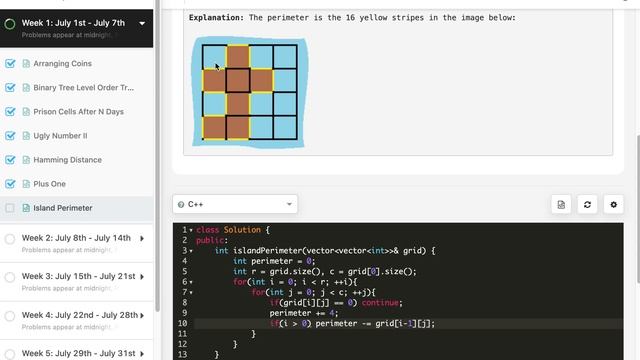Viewport: 640px width, 360px height.
Task: Expand Week 2: July 8th - July 14th arrow
Action: [x=142, y=238]
